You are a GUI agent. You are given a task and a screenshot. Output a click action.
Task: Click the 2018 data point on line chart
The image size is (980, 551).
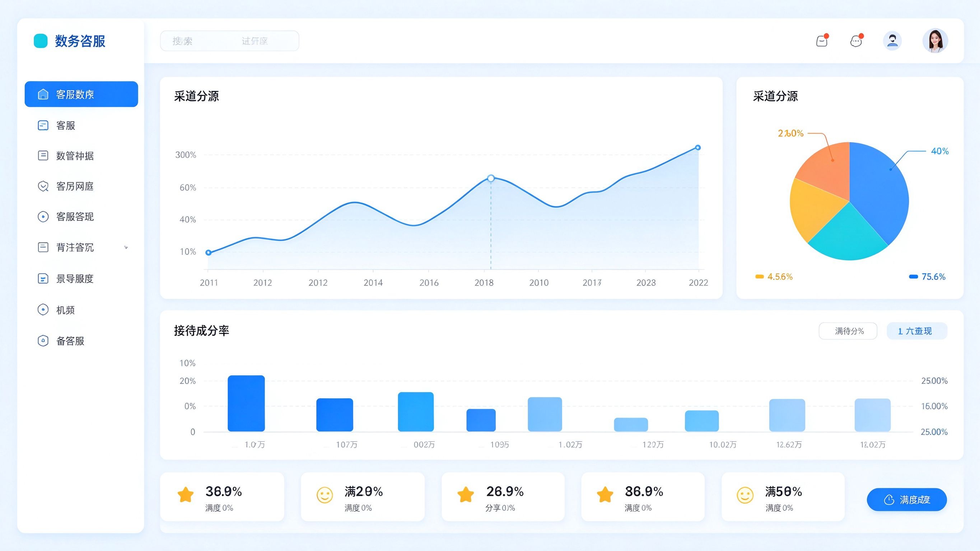coord(491,178)
